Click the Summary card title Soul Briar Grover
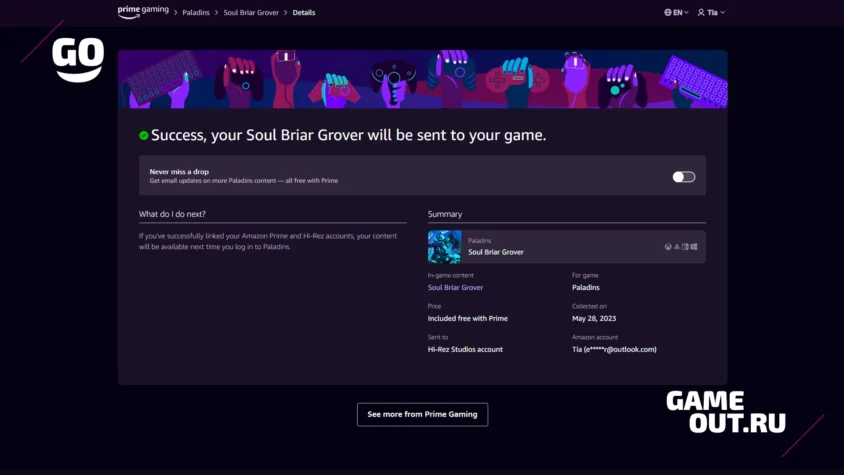 tap(496, 252)
